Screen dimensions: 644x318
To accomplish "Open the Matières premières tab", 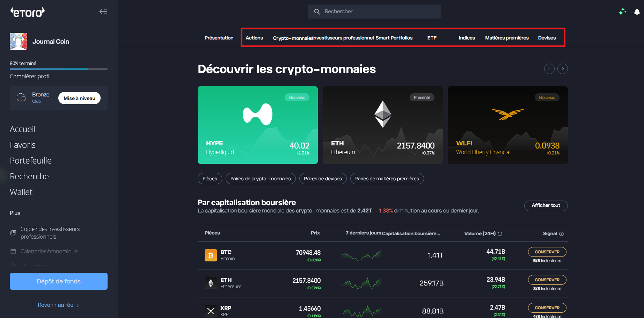I will 507,38.
